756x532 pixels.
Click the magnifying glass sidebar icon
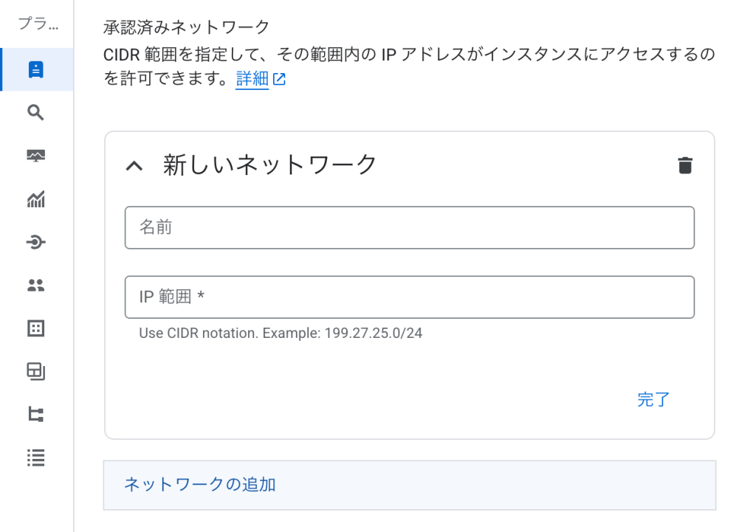tap(35, 112)
